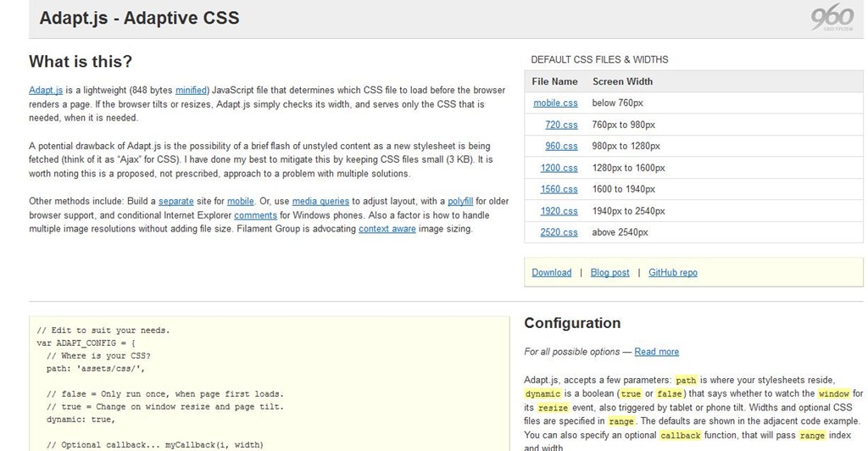The width and height of the screenshot is (868, 451).
Task: Click the highlighted 'resize' code term
Action: pyautogui.click(x=553, y=408)
